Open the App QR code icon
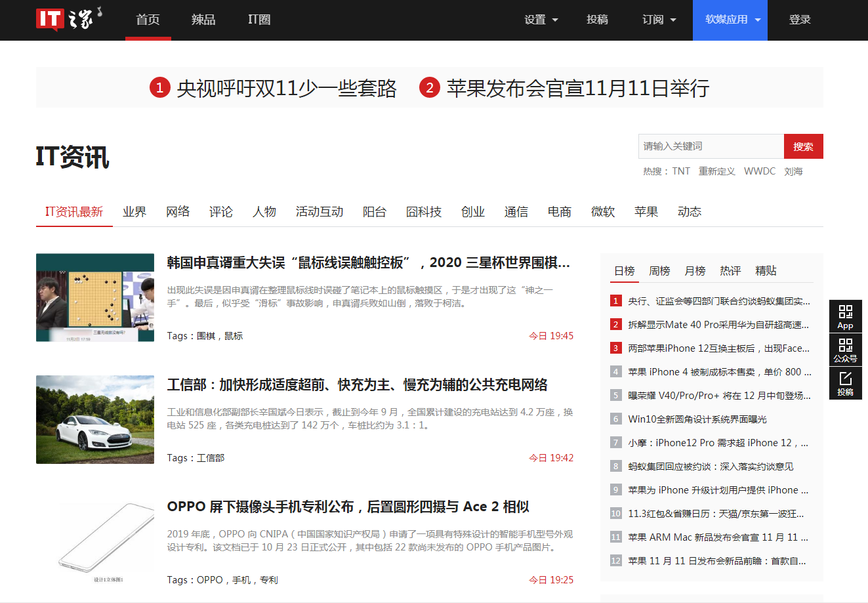Viewport: 868px width, 603px height. (x=845, y=316)
